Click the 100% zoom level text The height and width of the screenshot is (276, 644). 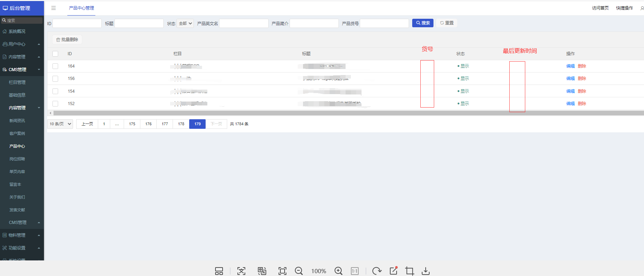[319, 271]
